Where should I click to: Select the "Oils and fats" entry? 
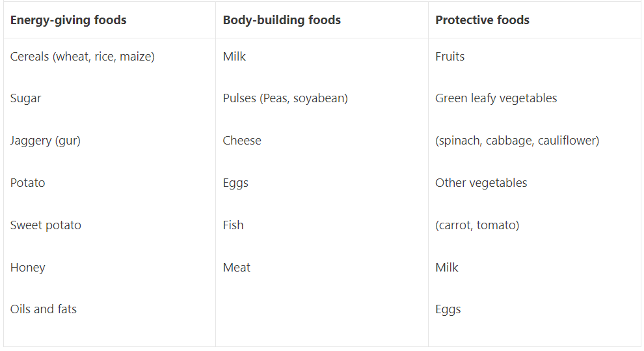pyautogui.click(x=44, y=309)
